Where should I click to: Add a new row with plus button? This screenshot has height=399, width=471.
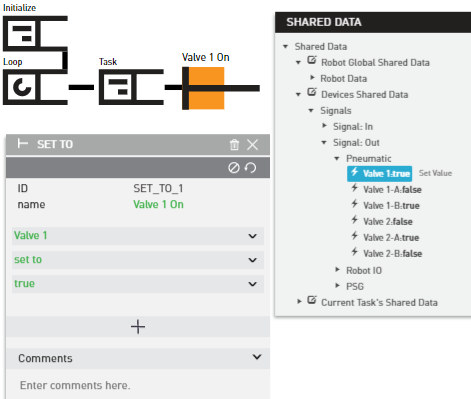point(138,327)
